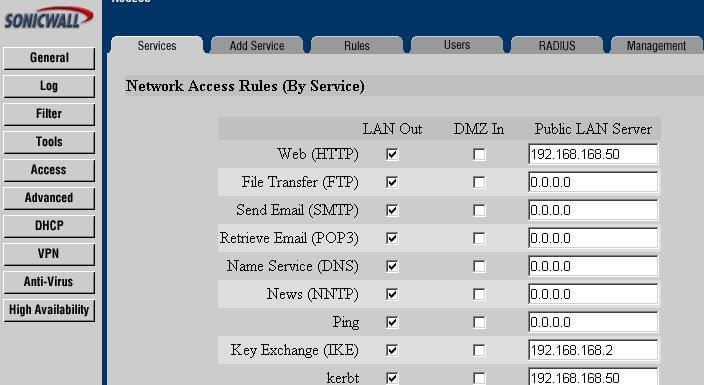The width and height of the screenshot is (704, 385).
Task: Enable DMZ In for Key Exchange (IKE)
Action: [479, 350]
